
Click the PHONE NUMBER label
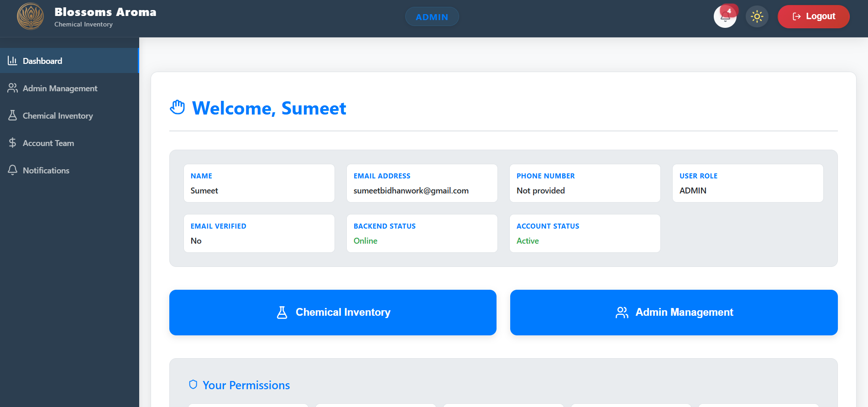(545, 176)
